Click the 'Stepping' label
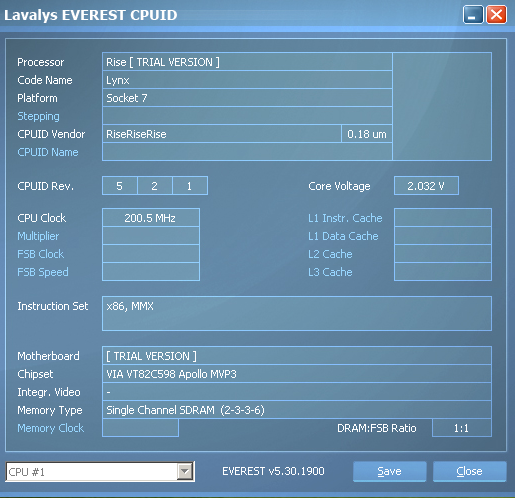Image resolution: width=515 pixels, height=498 pixels. click(x=38, y=116)
